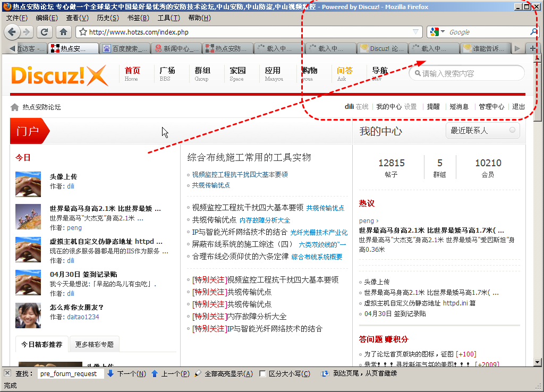Open peng user link under 热议
This screenshot has width=544, height=392.
coord(367,220)
